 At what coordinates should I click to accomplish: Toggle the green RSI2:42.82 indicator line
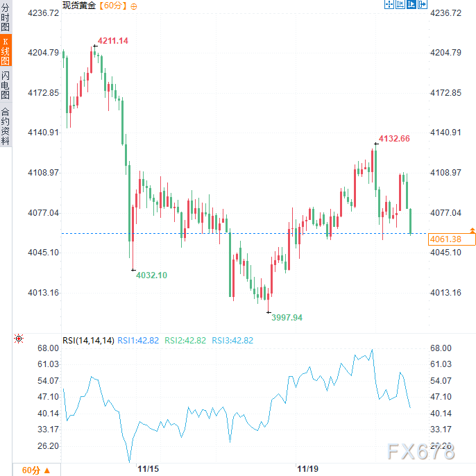coord(185,340)
